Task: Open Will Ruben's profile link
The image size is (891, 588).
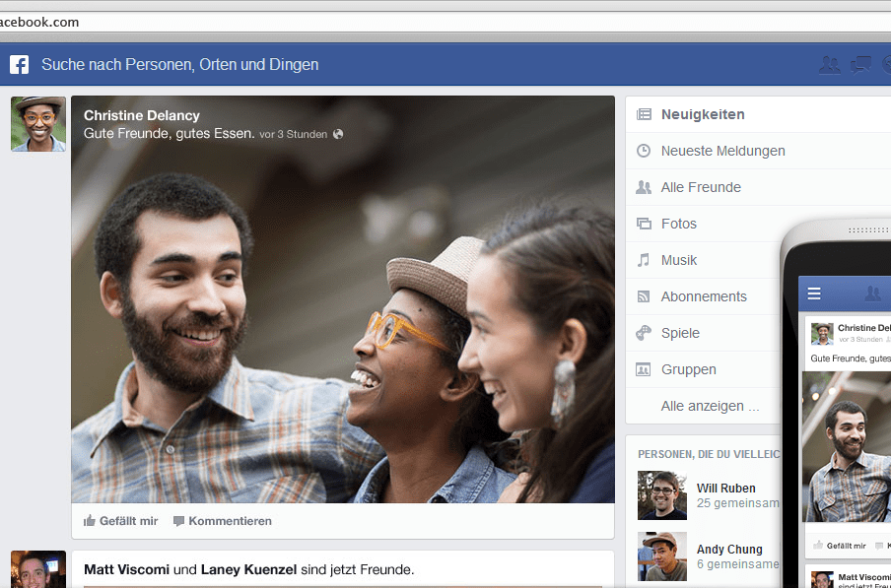Action: tap(725, 489)
